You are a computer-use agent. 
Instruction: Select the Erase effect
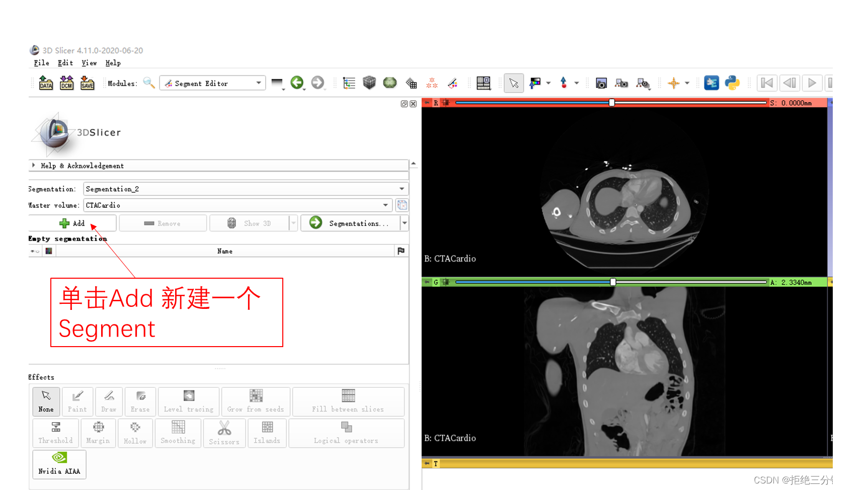140,401
